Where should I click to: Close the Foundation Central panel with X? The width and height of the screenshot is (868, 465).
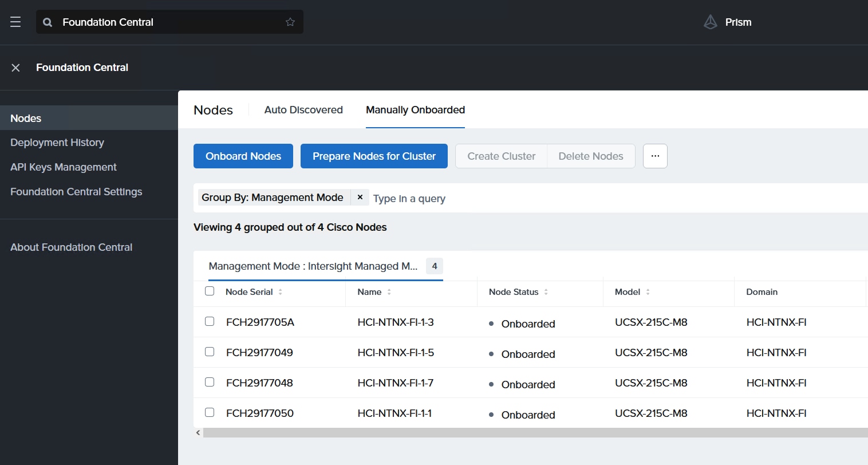(x=16, y=68)
